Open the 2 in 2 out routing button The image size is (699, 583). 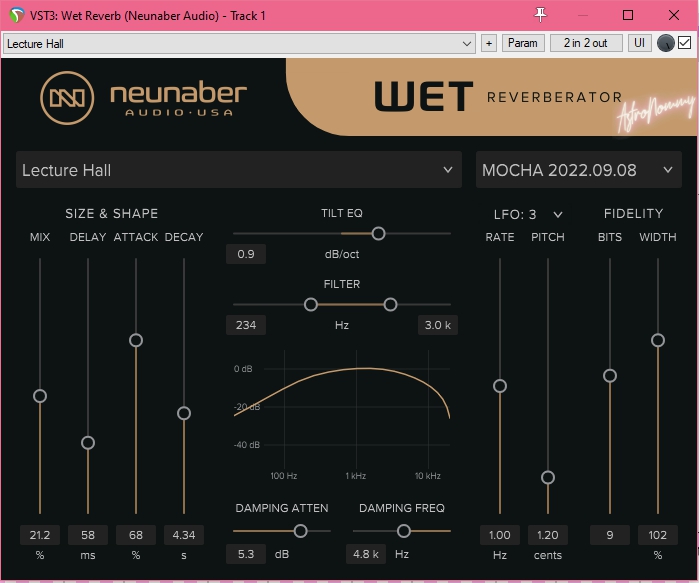pos(586,44)
